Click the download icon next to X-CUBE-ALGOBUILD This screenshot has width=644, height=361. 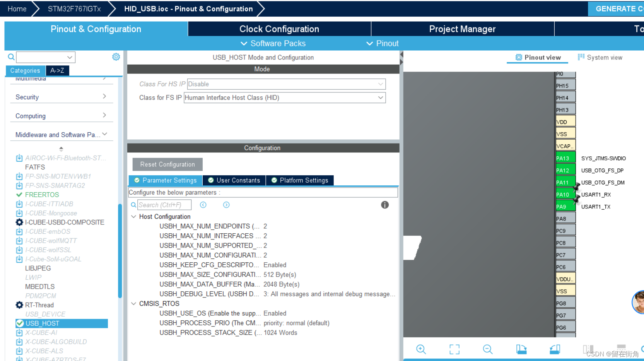click(19, 342)
